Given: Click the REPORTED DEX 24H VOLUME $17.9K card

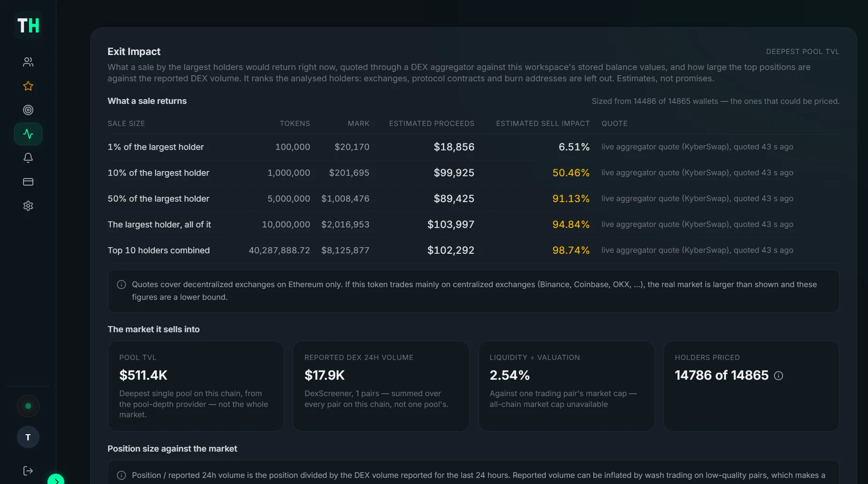Looking at the screenshot, I should (381, 386).
